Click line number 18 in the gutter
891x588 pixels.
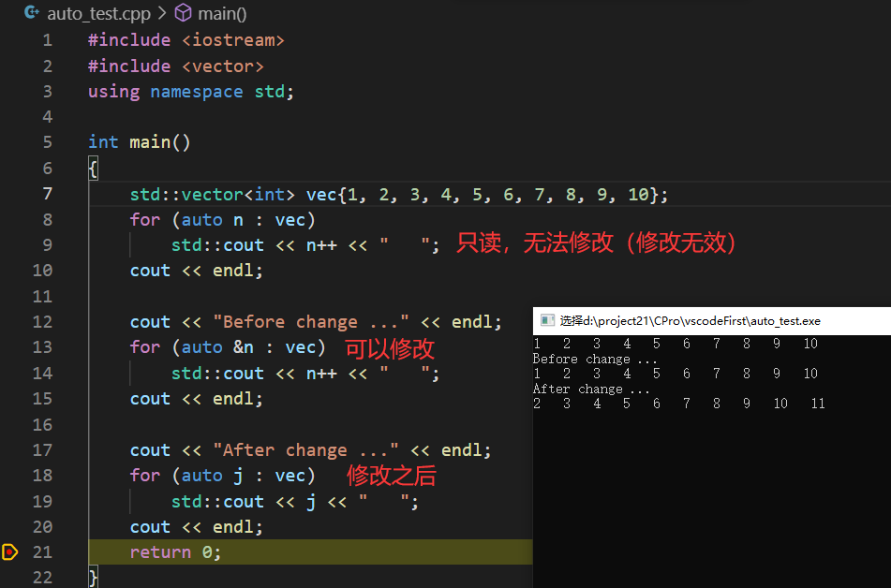tap(42, 475)
